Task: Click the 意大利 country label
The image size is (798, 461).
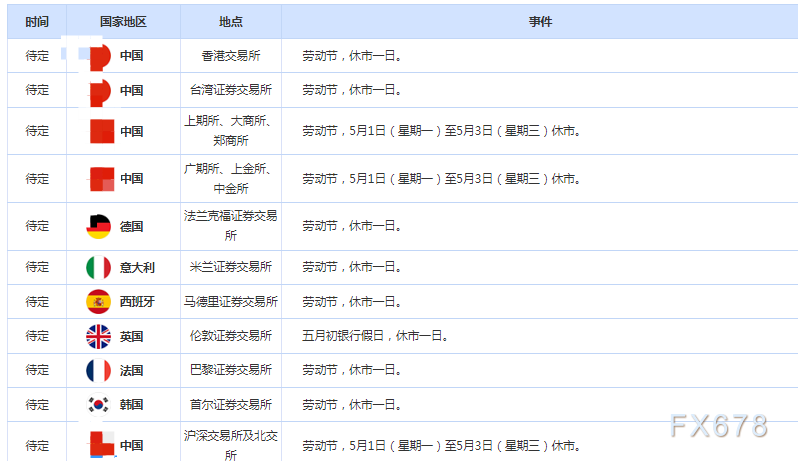Action: click(137, 268)
